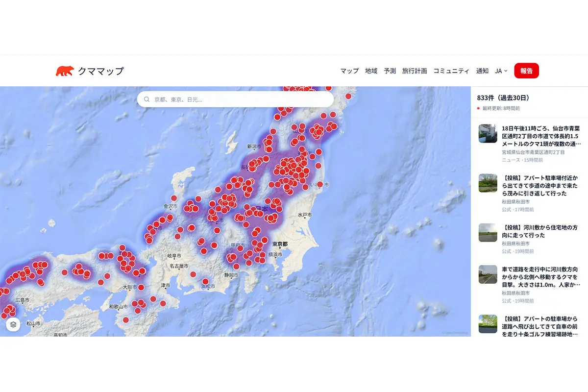Screen dimensions: 588x392
Task: Open the マップ menu item
Action: coord(349,71)
